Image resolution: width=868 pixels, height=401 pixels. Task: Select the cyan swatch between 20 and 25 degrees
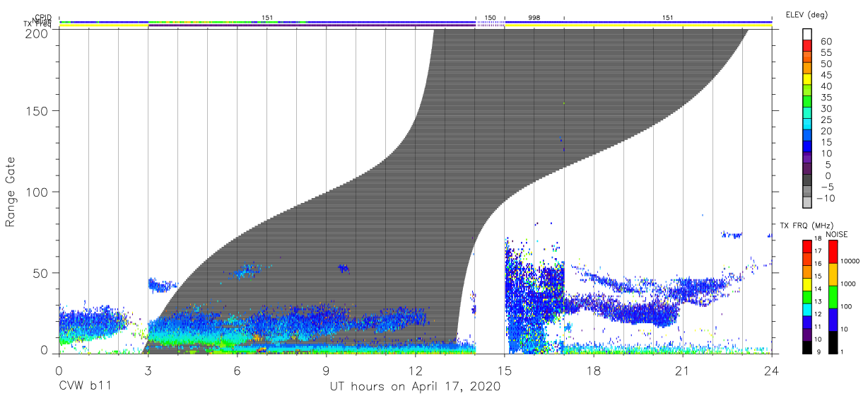click(808, 125)
